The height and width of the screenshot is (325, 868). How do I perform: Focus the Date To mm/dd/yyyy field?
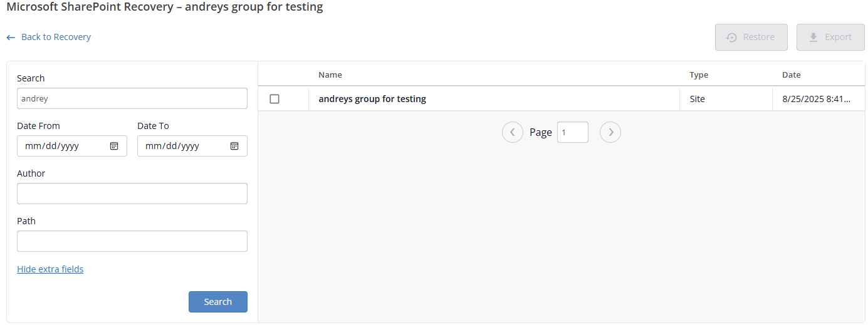point(180,146)
